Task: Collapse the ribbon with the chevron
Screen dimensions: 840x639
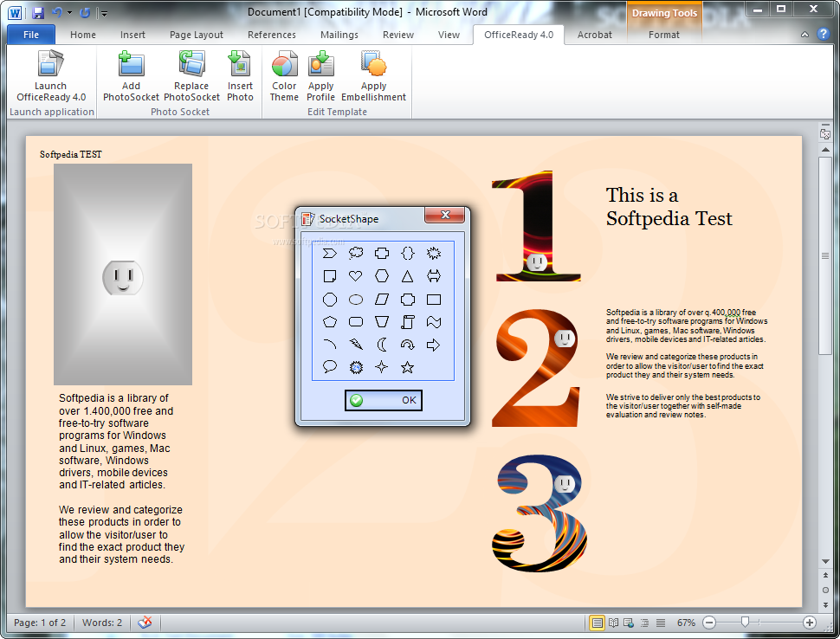Action: (x=804, y=35)
